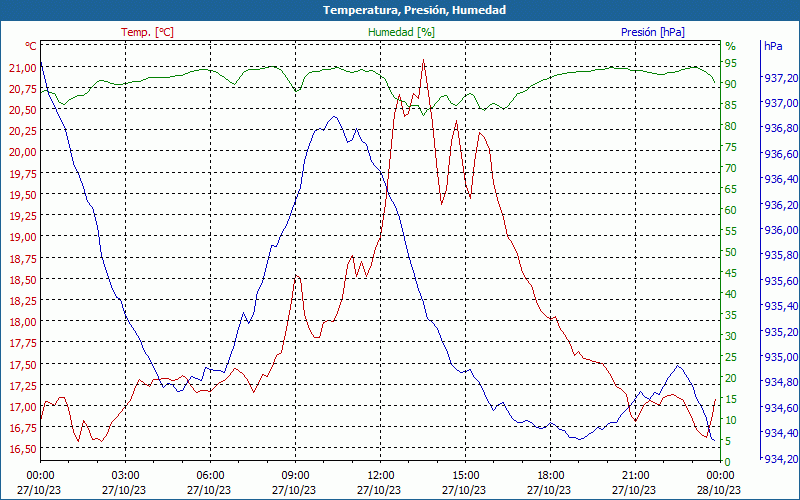Click the 21,00 temperature axis value
800x500 pixels.
coord(23,67)
